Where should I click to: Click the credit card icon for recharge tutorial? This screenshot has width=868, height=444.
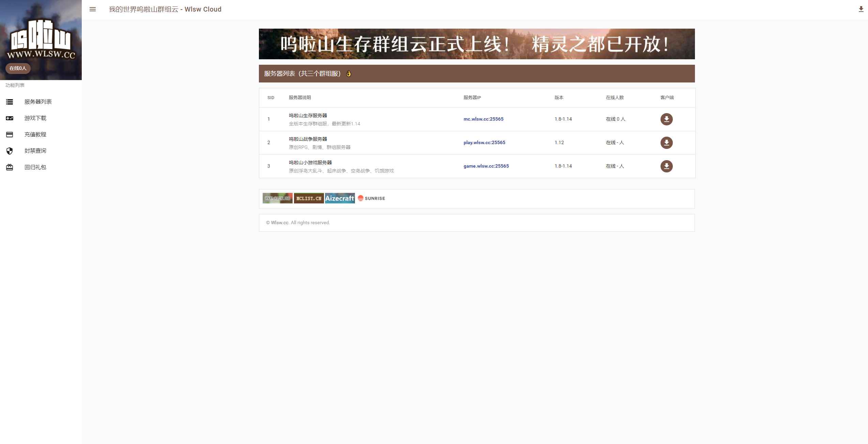(x=10, y=135)
